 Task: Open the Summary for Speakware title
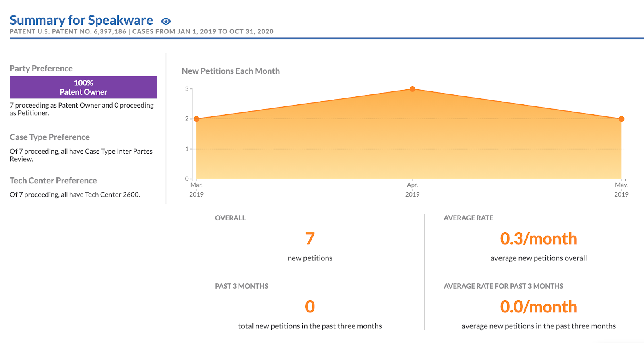81,20
